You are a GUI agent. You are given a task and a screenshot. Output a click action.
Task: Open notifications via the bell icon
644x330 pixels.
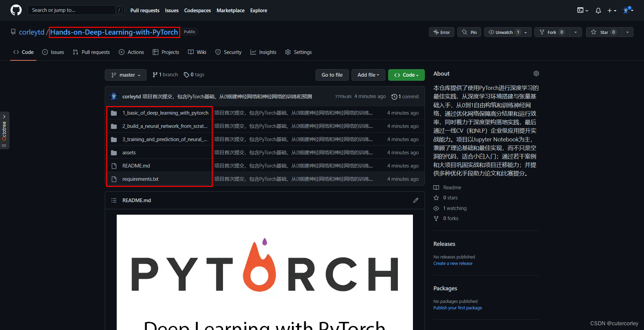click(598, 11)
